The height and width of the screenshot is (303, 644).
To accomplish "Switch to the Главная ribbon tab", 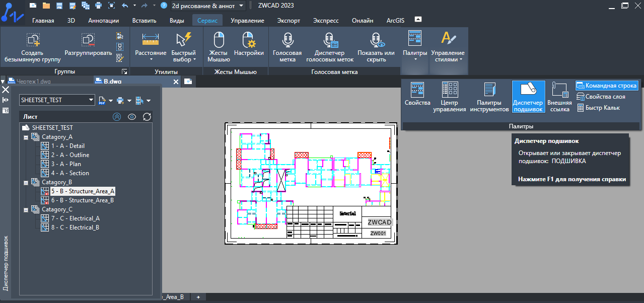I will coord(43,21).
